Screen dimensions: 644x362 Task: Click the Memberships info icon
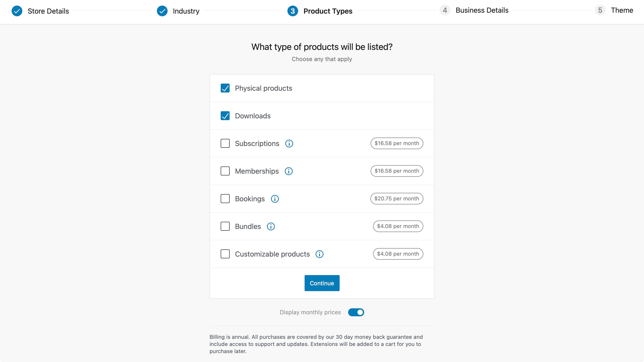[289, 171]
